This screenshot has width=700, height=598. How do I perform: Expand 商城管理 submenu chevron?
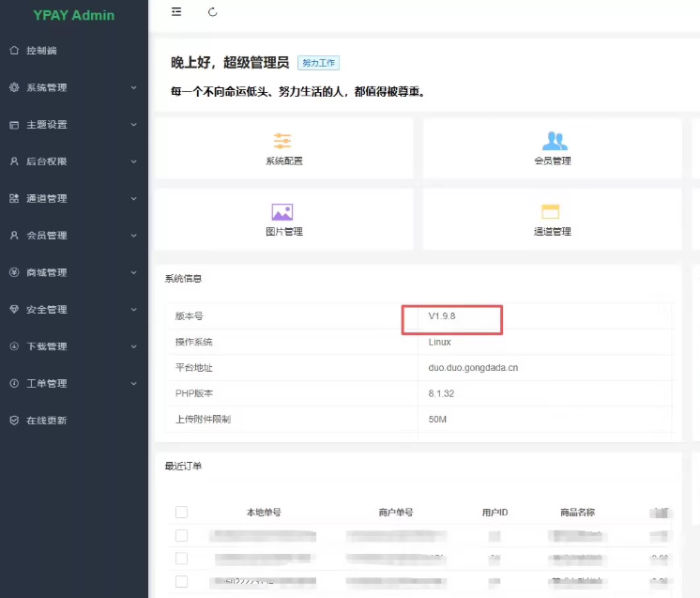pyautogui.click(x=134, y=272)
